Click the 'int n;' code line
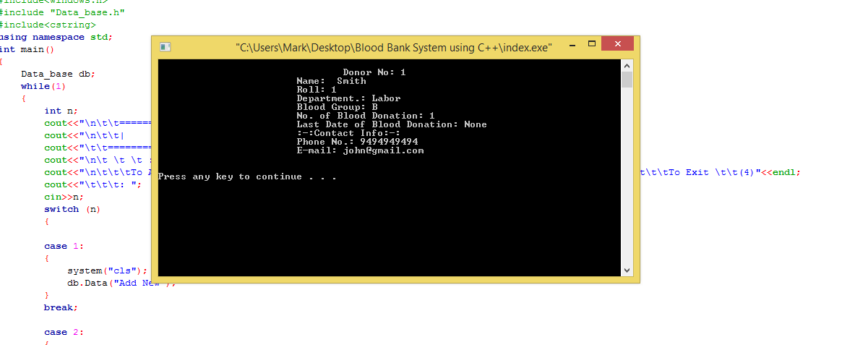The image size is (868, 345). (x=61, y=111)
